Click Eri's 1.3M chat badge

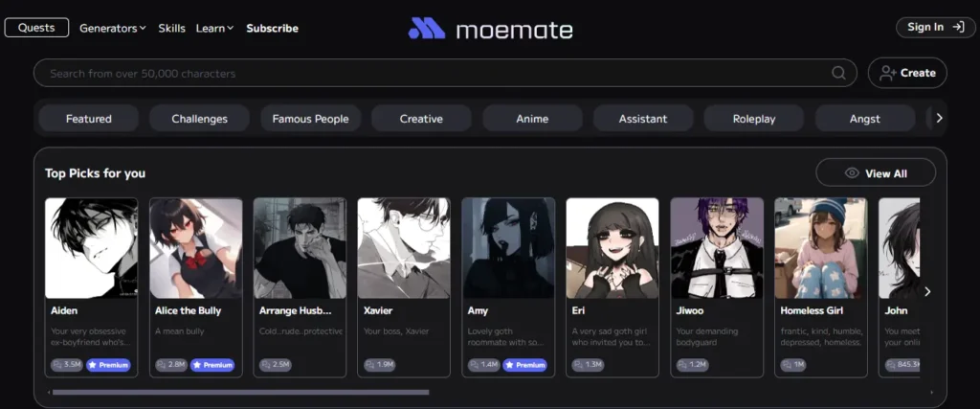589,365
